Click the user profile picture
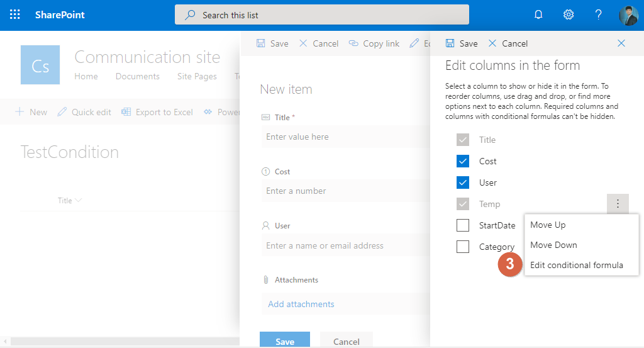 (x=628, y=16)
